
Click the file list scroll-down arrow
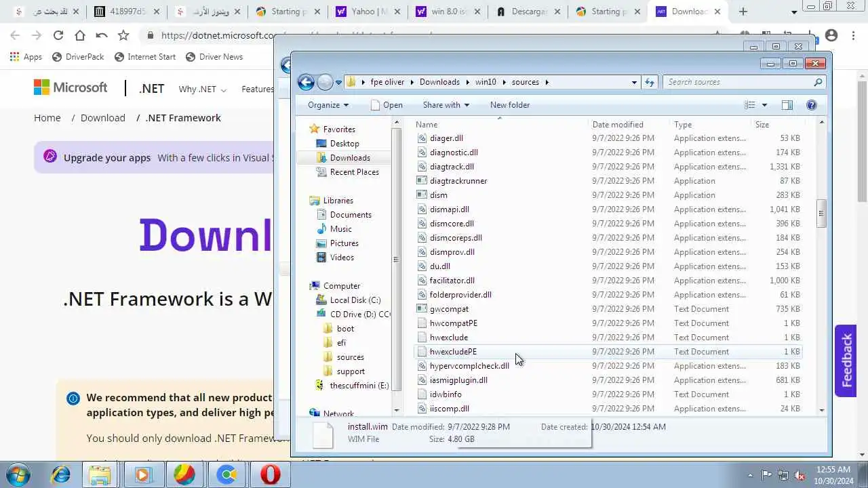coord(821,409)
